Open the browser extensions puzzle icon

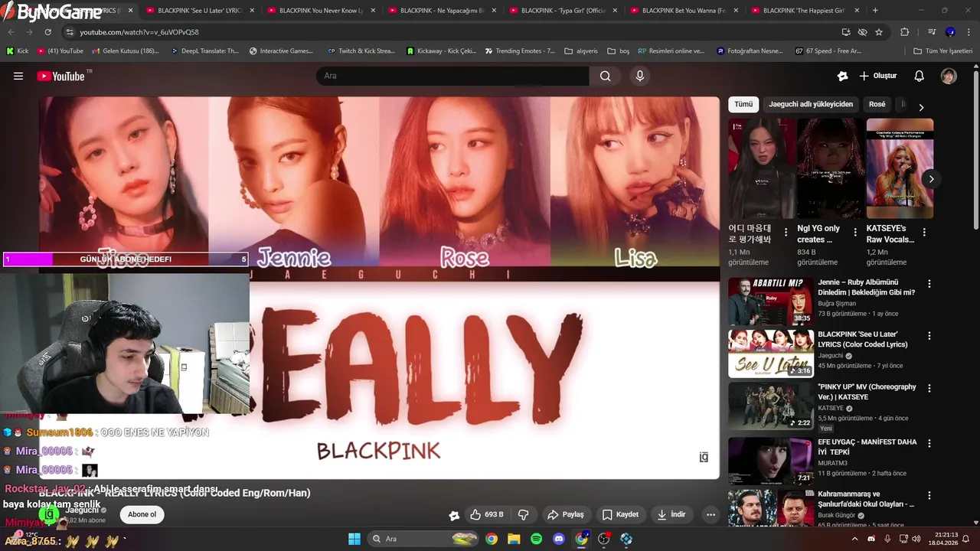coord(905,32)
